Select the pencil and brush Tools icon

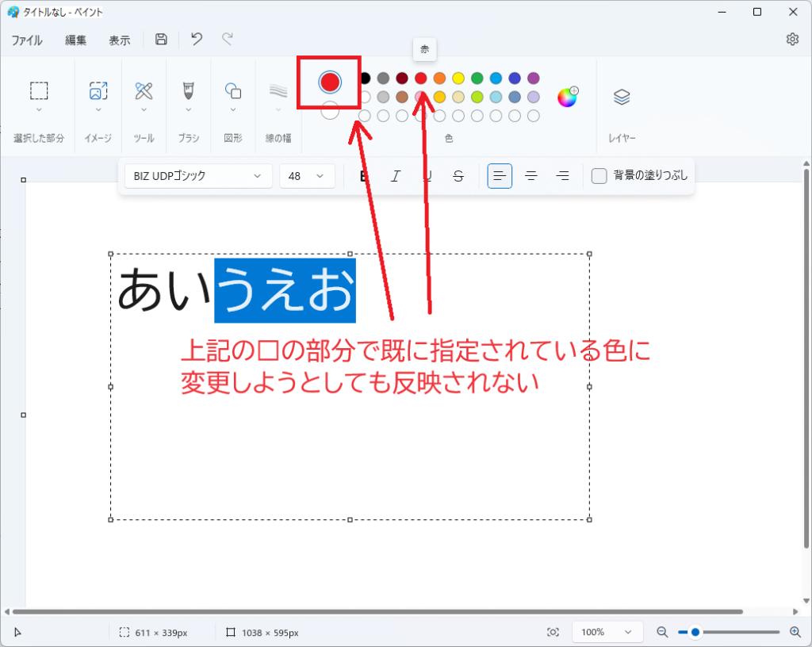point(144,90)
